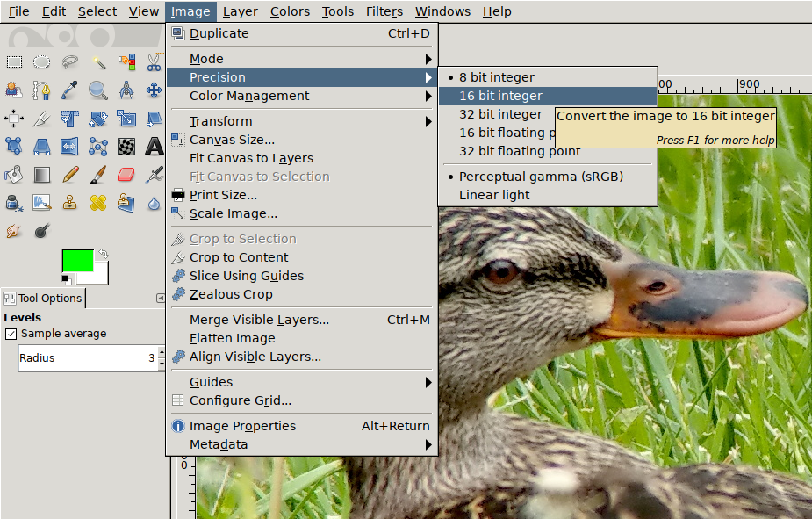Swap foreground and background colors arrow
This screenshot has height=519, width=812.
point(103,254)
